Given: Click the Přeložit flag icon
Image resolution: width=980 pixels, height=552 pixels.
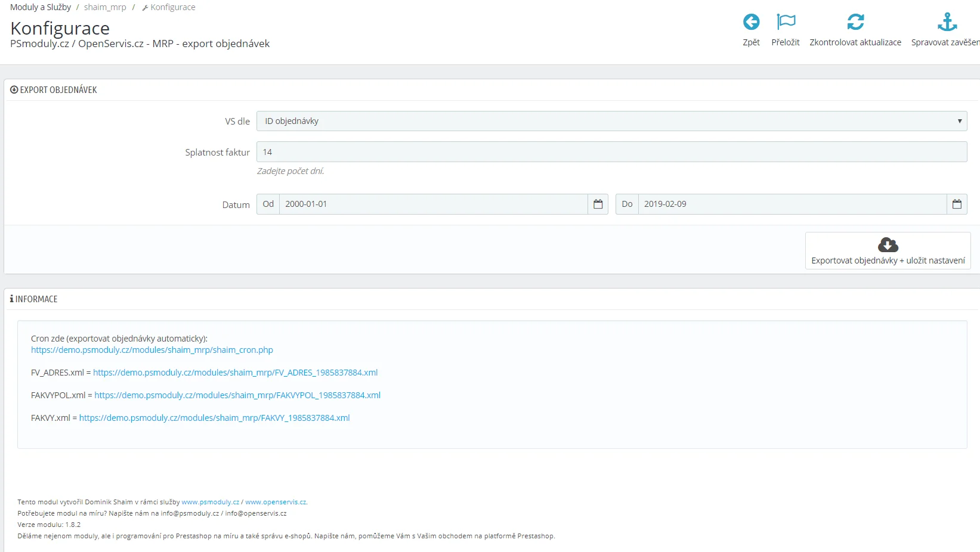Looking at the screenshot, I should 786,23.
